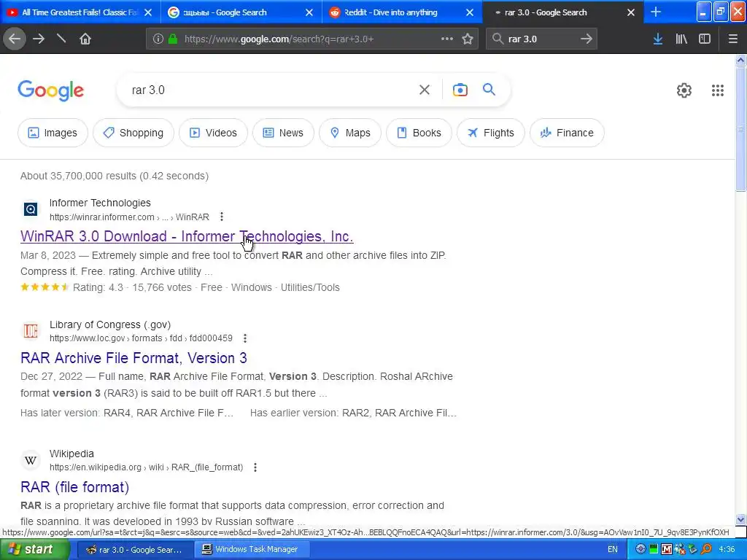
Task: Switch to the ацыыы Google Search tab
Action: click(x=225, y=12)
